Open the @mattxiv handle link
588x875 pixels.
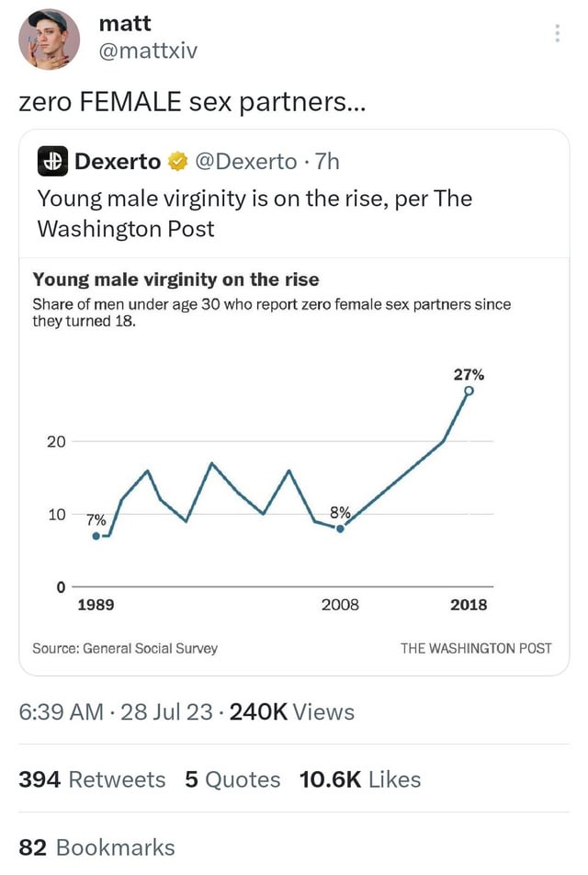pos(148,51)
